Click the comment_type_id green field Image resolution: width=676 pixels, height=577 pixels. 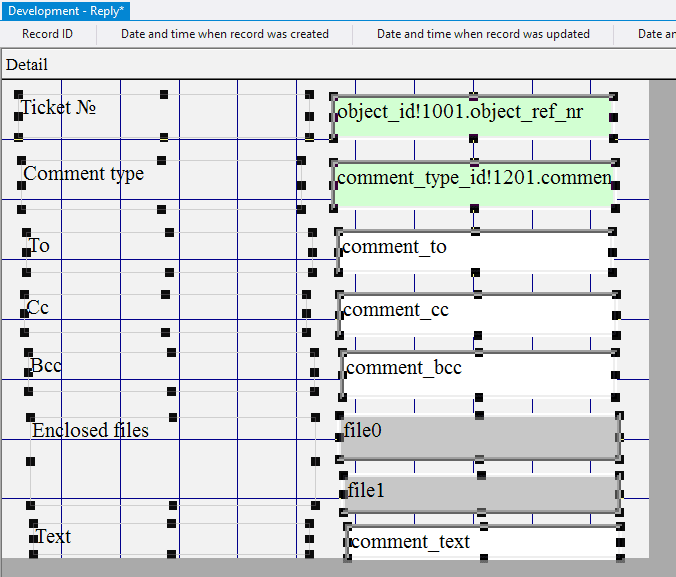point(472,182)
